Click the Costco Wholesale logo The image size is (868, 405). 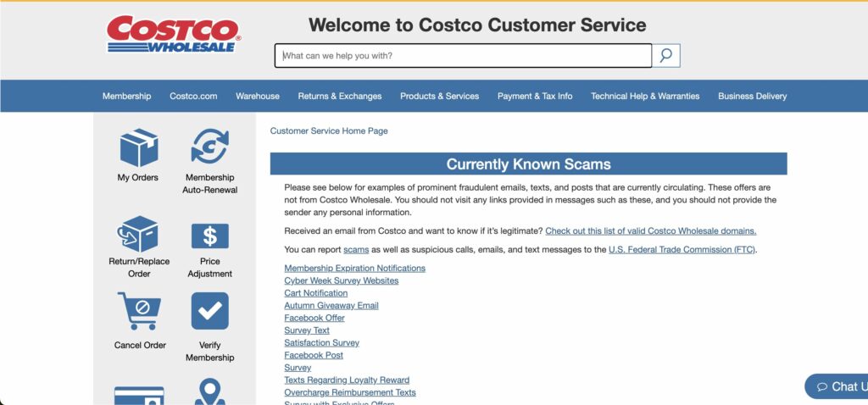click(173, 34)
